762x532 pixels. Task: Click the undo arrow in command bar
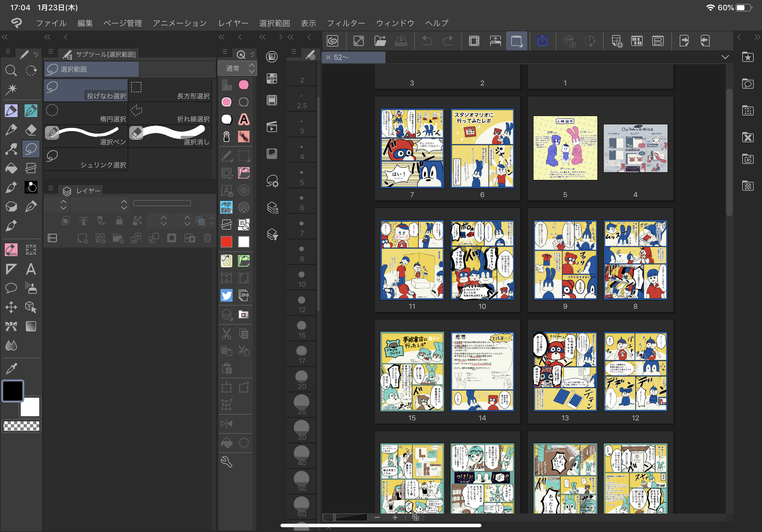(x=427, y=41)
